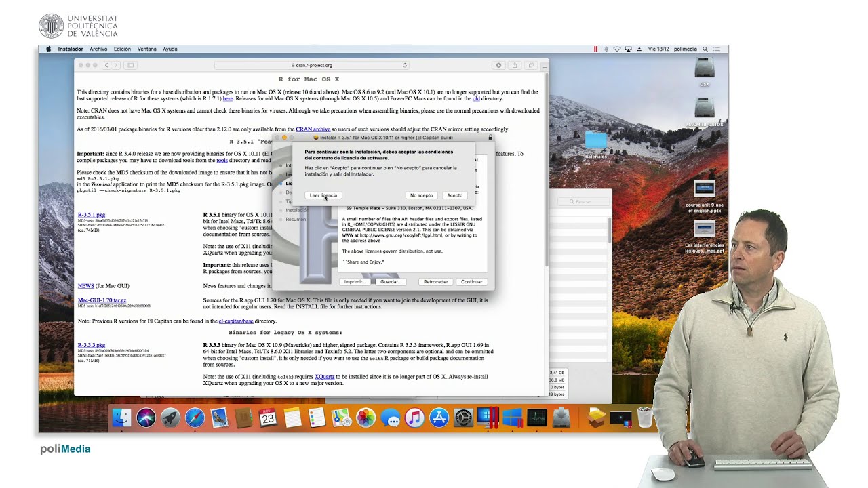Click the No acepto button
The height and width of the screenshot is (488, 868).
[x=421, y=195]
